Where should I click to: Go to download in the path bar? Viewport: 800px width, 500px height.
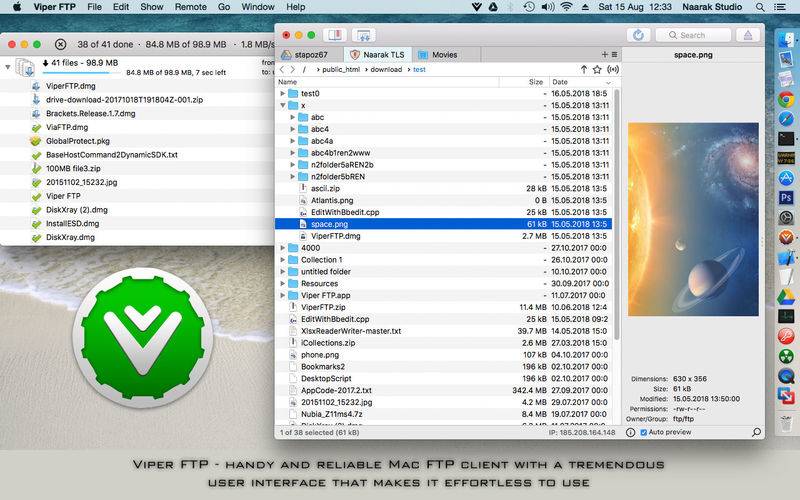386,69
